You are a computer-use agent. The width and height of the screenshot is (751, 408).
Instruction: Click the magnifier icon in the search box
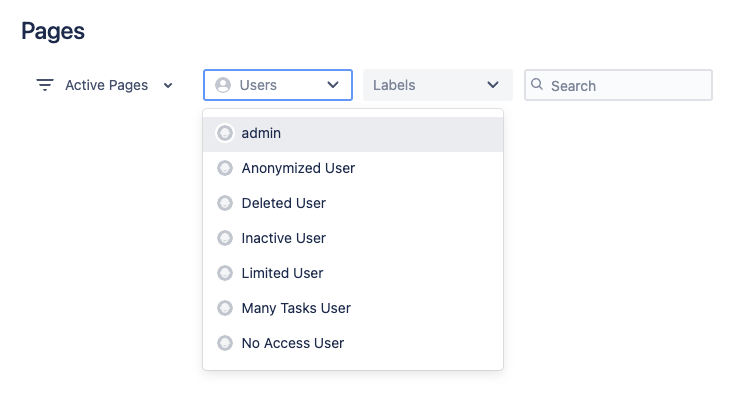pos(537,84)
